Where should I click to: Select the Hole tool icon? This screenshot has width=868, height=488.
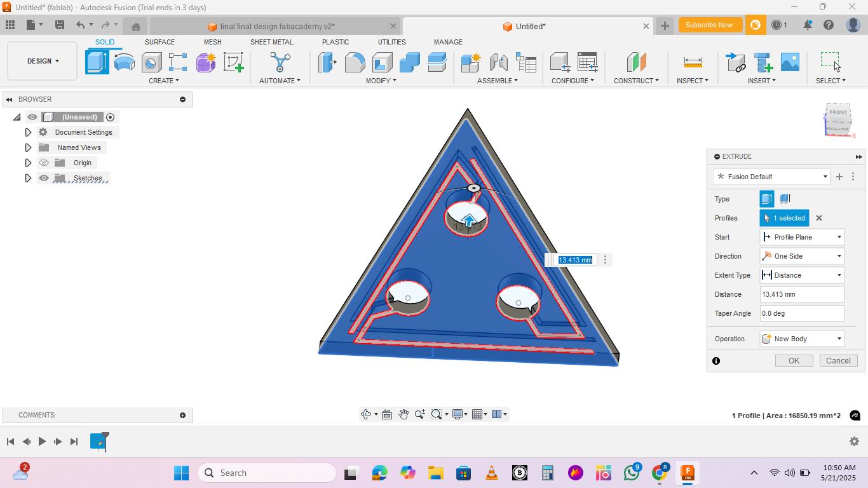coord(151,62)
